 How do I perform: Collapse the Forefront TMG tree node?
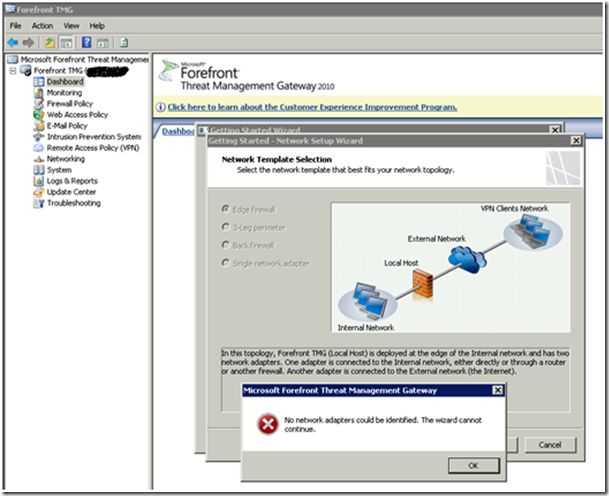click(13, 71)
